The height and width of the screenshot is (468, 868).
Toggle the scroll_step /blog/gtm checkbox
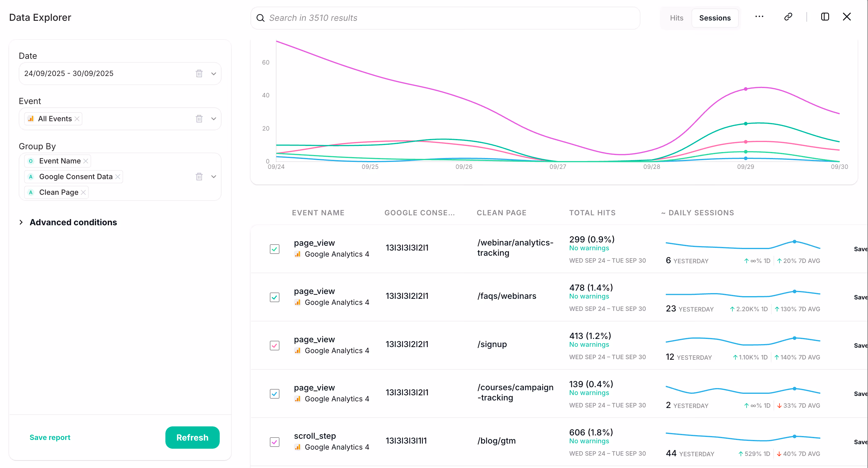pyautogui.click(x=274, y=442)
